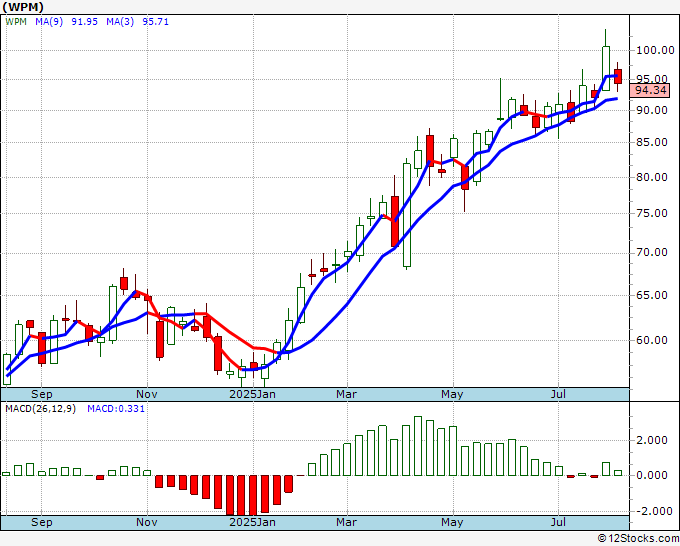This screenshot has width=680, height=546.
Task: Click Nov on the MACD time axis
Action: pyautogui.click(x=147, y=522)
